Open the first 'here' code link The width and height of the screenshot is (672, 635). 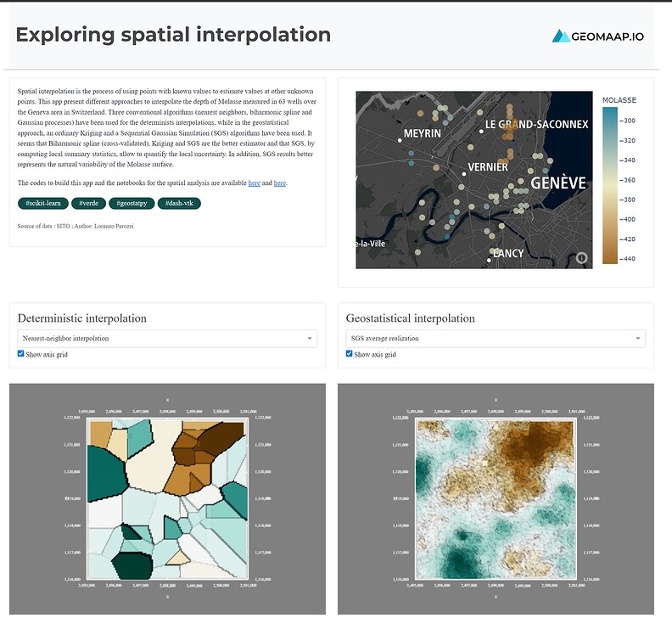click(x=255, y=183)
